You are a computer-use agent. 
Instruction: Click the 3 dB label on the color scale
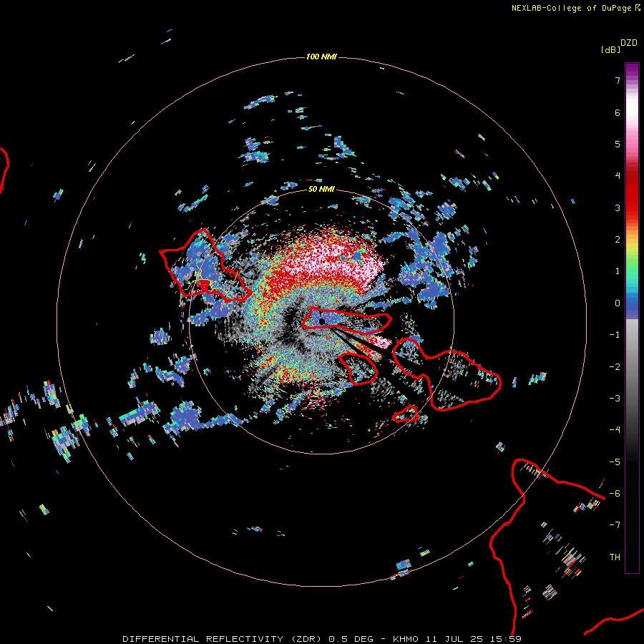[x=618, y=208]
